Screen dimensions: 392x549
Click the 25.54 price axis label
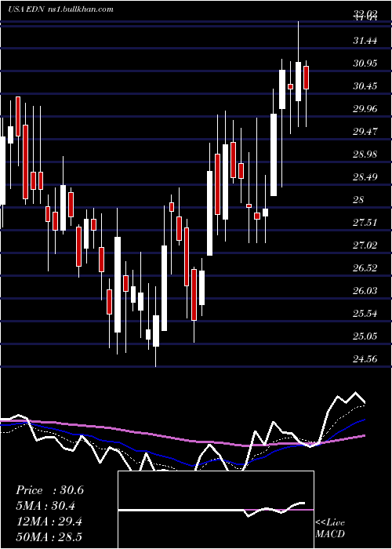coord(365,314)
